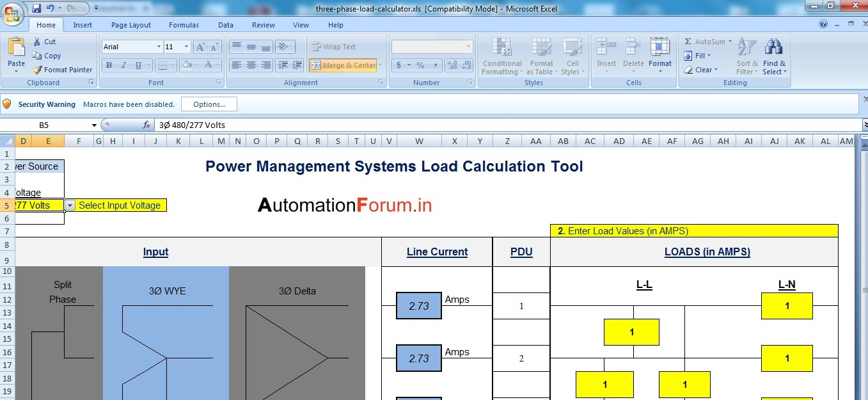The width and height of the screenshot is (868, 400).
Task: Save the workbook from the Quick Access Toolbar
Action: tap(36, 9)
